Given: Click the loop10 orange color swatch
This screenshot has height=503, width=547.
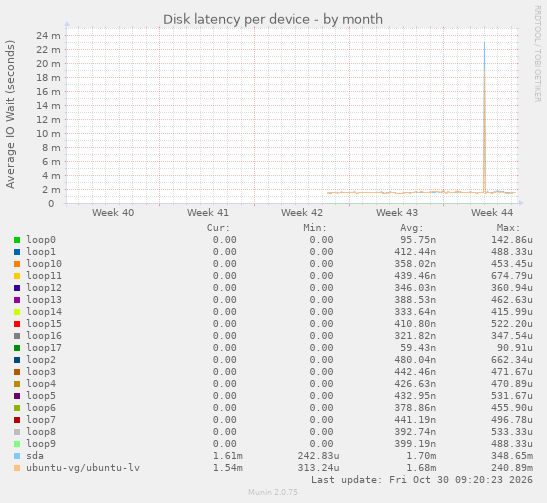Looking at the screenshot, I should pos(17,264).
